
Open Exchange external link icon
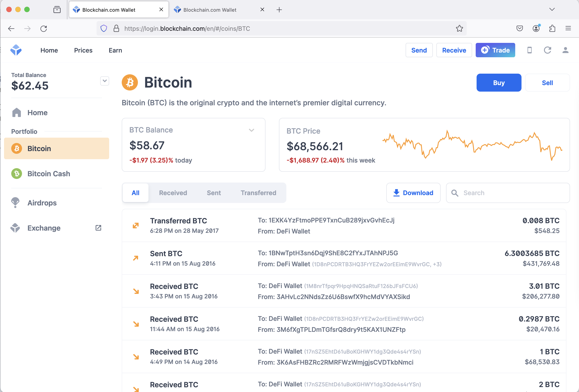[x=98, y=228]
